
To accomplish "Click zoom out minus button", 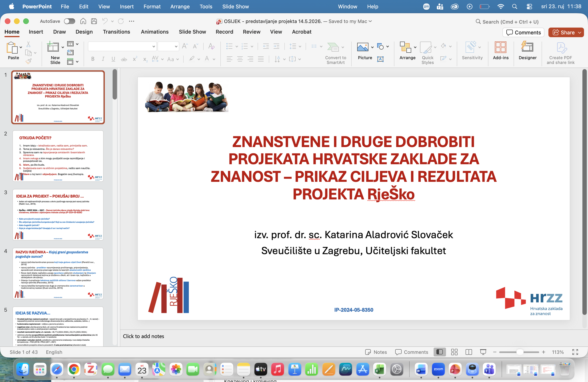I will click(495, 352).
